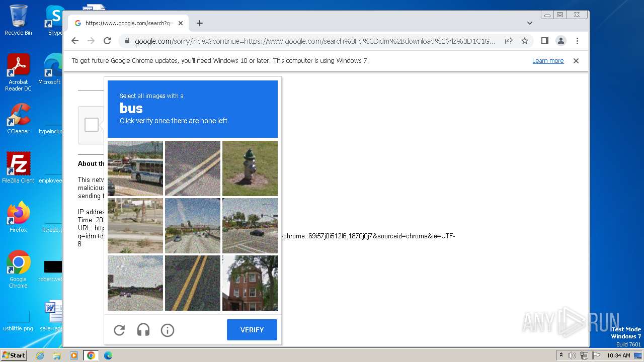The image size is (644, 362).
Task: Open Windows Explorer from taskbar
Action: [57, 355]
